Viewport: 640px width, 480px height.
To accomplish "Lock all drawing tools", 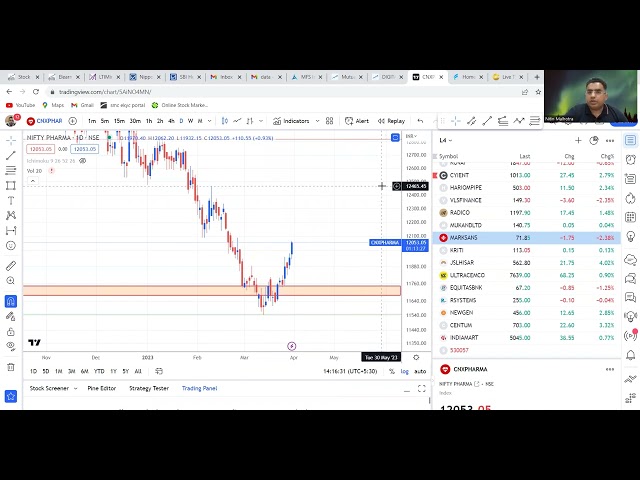I will point(11,331).
